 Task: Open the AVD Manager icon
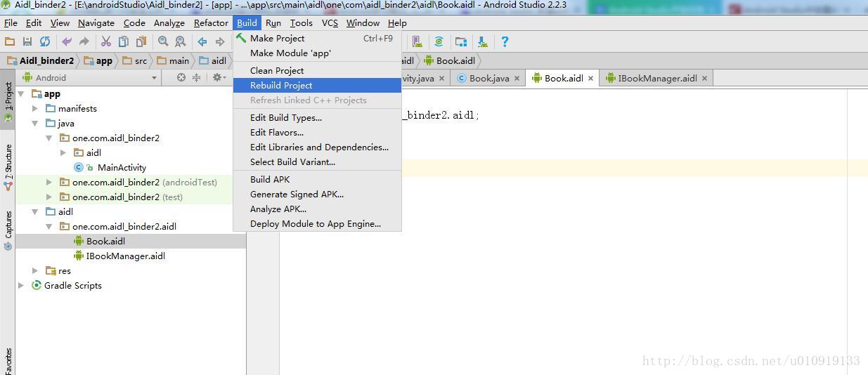[x=417, y=41]
